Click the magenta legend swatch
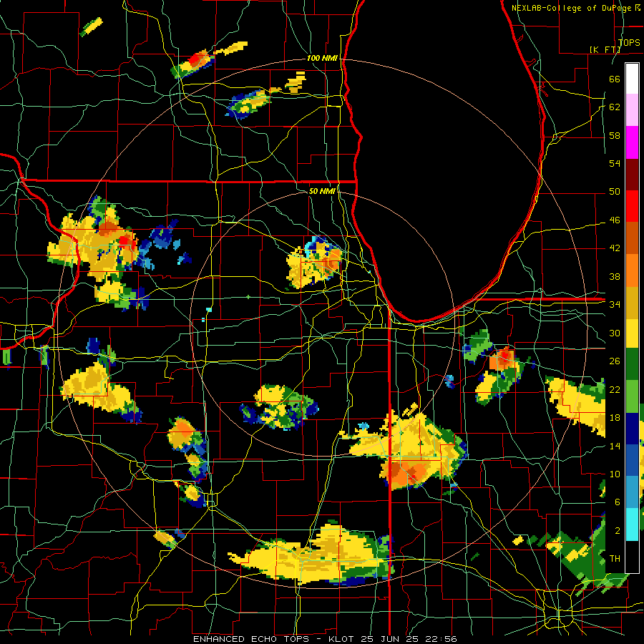The image size is (644, 644). click(x=632, y=142)
